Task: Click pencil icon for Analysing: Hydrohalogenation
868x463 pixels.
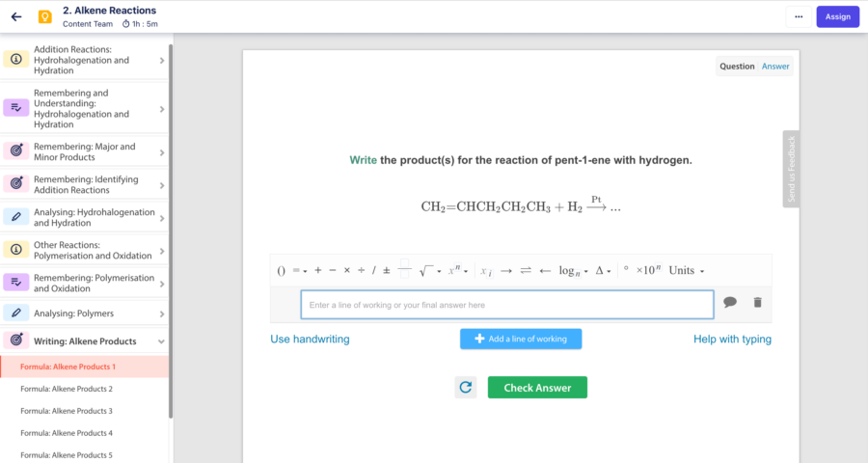Action: (16, 216)
